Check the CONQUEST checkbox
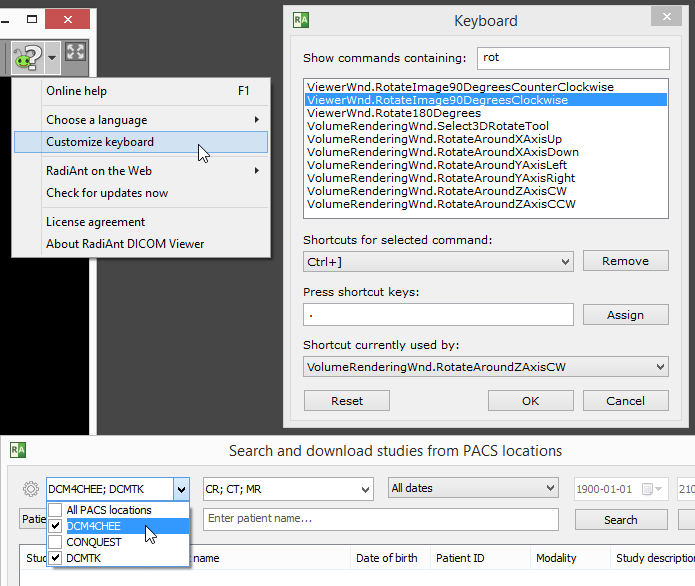 (x=55, y=542)
